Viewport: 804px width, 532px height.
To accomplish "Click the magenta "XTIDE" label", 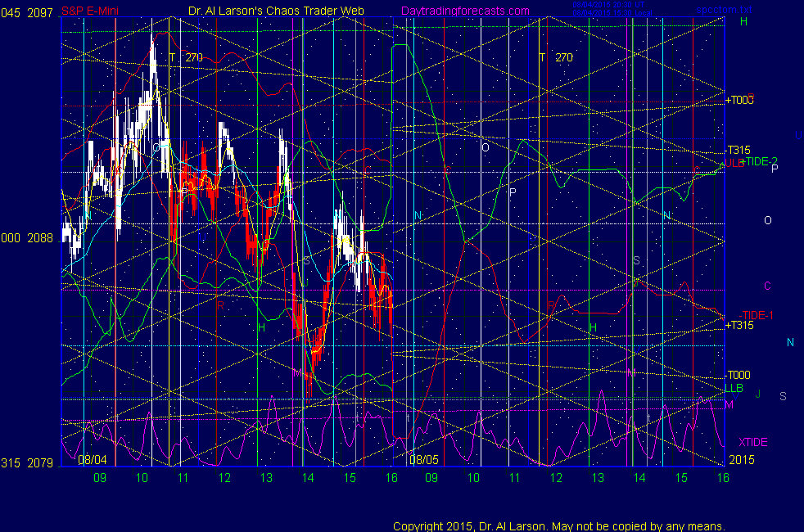I will [x=752, y=442].
